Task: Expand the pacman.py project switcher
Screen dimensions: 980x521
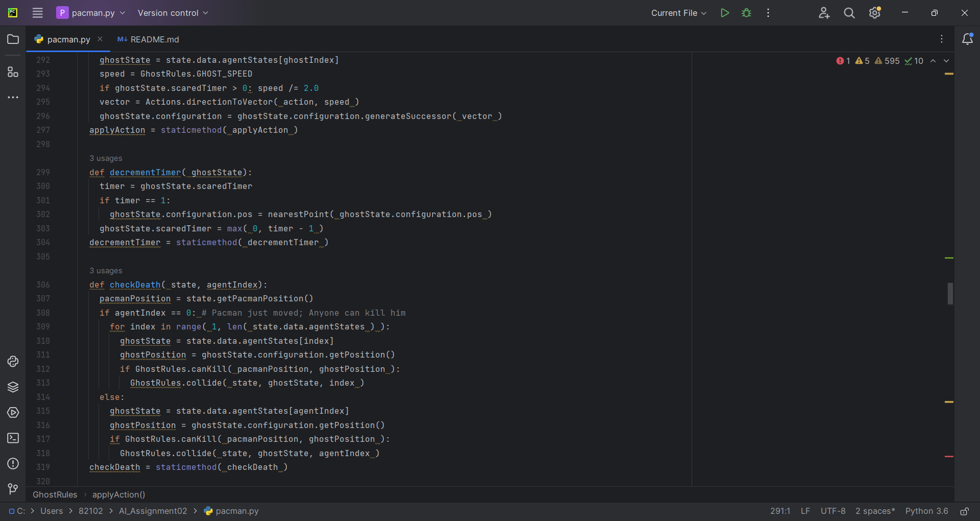Action: point(91,13)
